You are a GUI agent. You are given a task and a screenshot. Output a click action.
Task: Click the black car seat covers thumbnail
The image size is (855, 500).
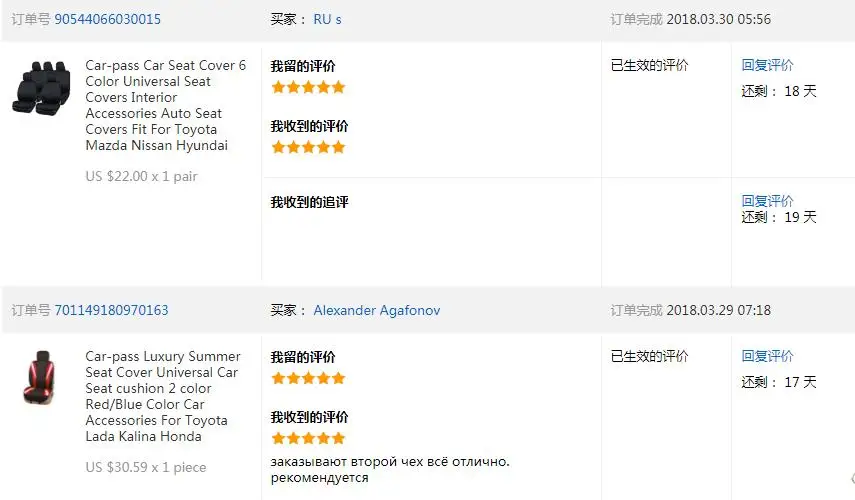pos(41,88)
